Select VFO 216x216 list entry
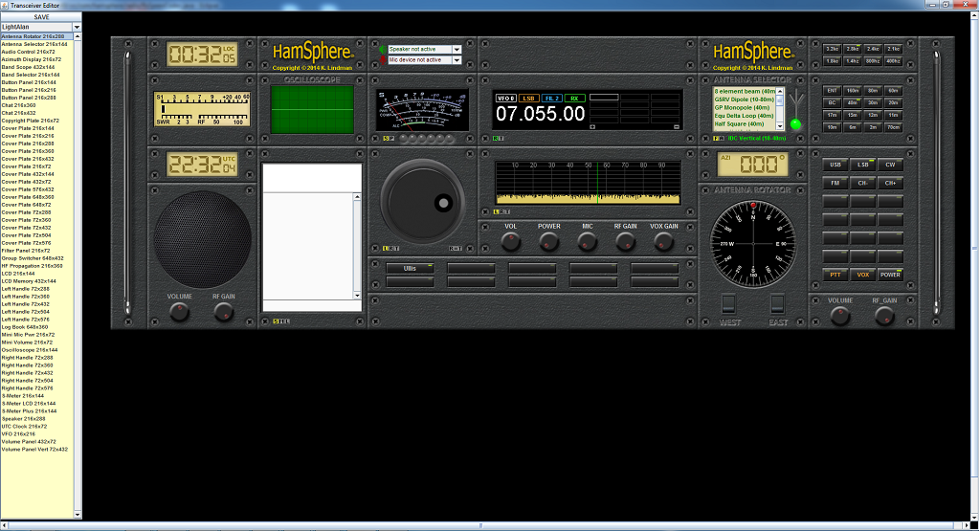Image resolution: width=980 pixels, height=531 pixels. click(x=37, y=433)
